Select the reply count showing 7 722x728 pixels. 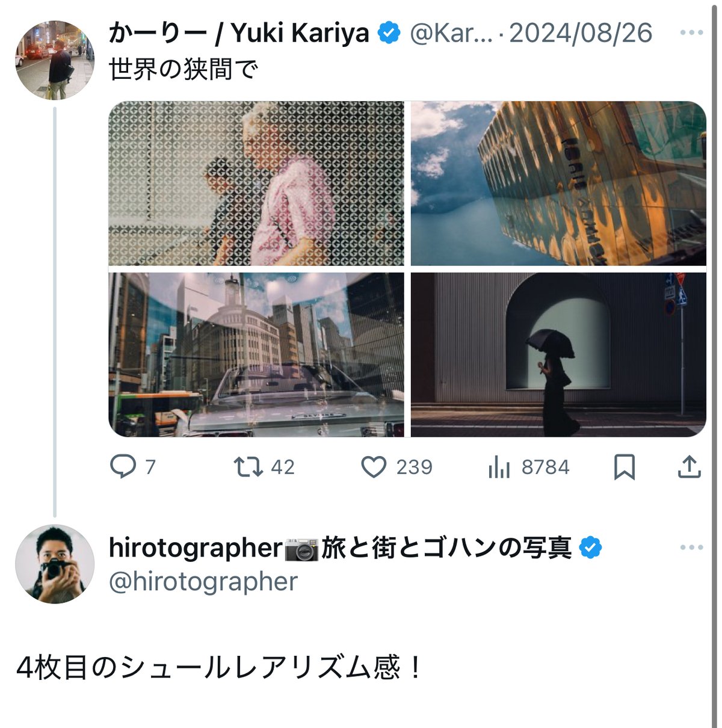click(x=150, y=467)
